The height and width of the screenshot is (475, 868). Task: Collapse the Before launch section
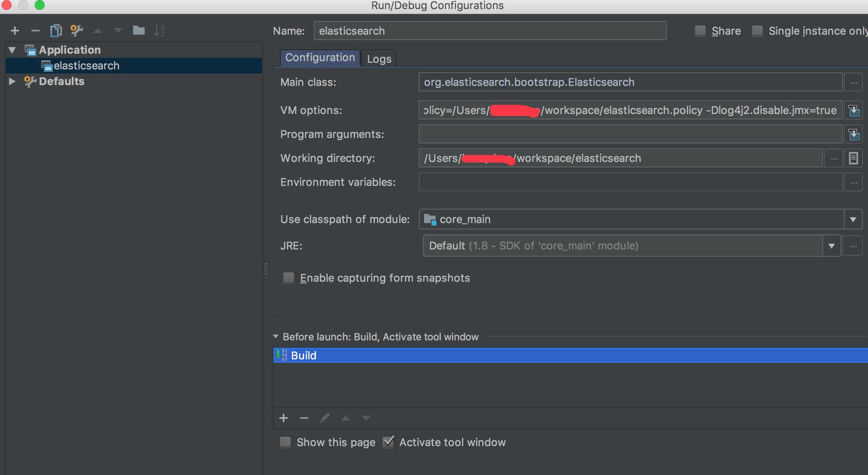(x=276, y=337)
